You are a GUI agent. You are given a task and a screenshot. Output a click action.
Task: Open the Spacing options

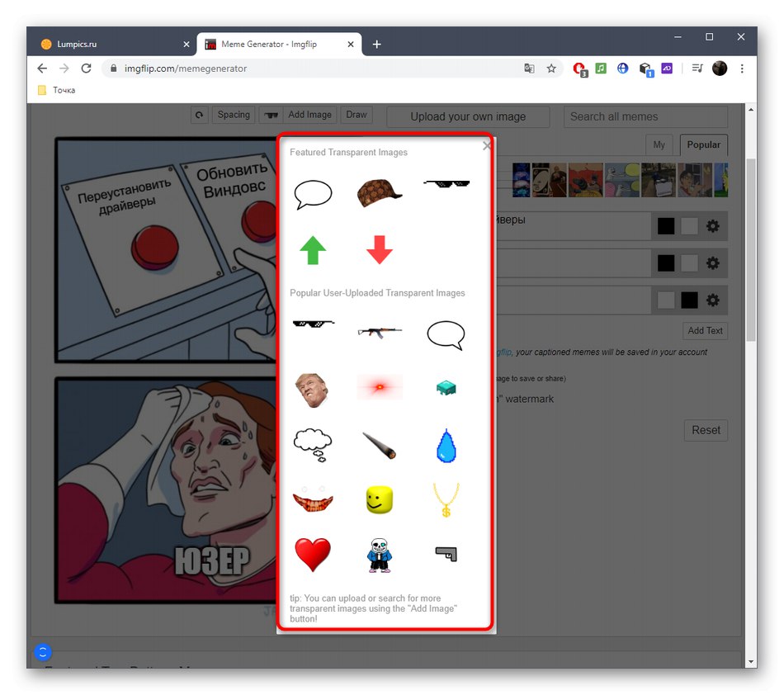[x=234, y=115]
